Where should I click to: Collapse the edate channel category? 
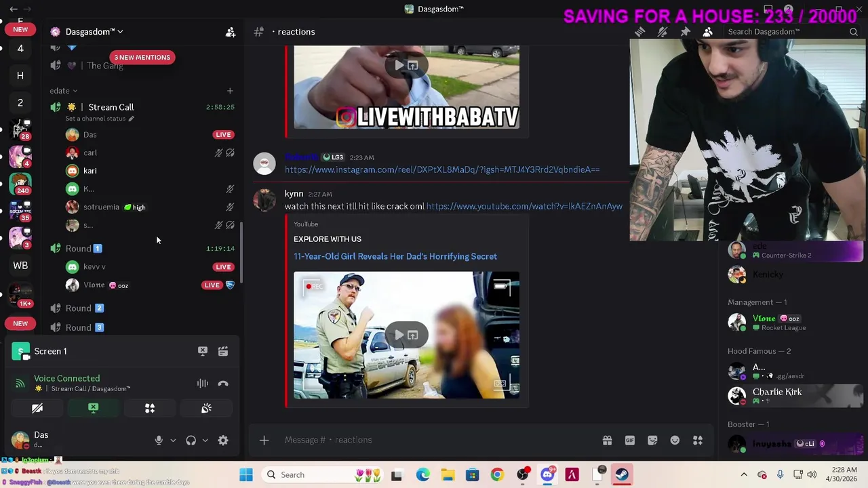(63, 91)
